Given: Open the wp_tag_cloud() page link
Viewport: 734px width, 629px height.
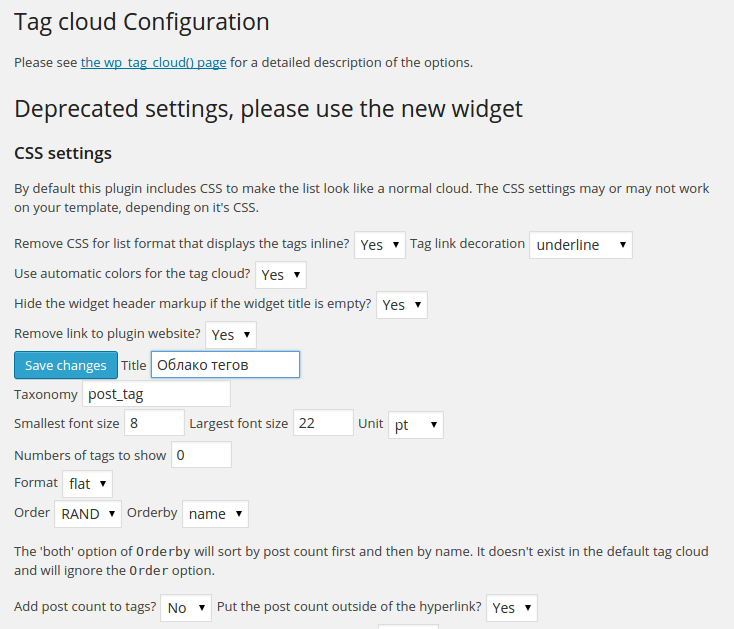Looking at the screenshot, I should coord(153,62).
